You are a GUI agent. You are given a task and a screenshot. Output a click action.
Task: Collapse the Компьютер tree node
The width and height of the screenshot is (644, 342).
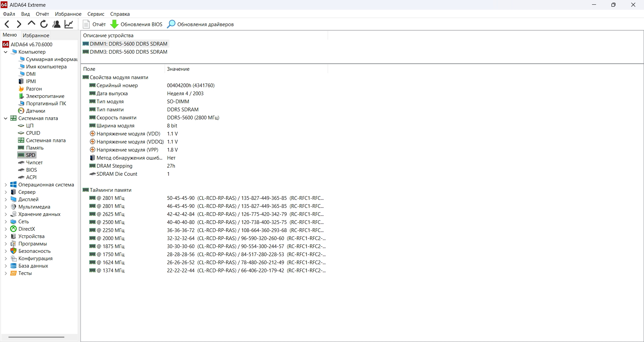5,52
